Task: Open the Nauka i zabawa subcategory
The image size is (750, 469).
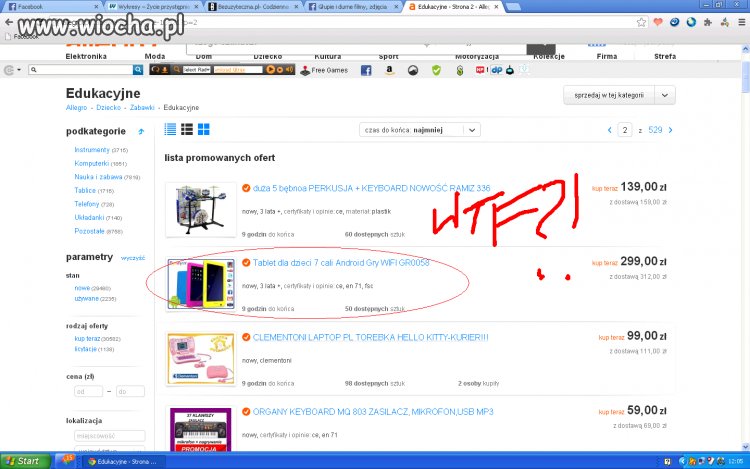Action: tap(98, 177)
